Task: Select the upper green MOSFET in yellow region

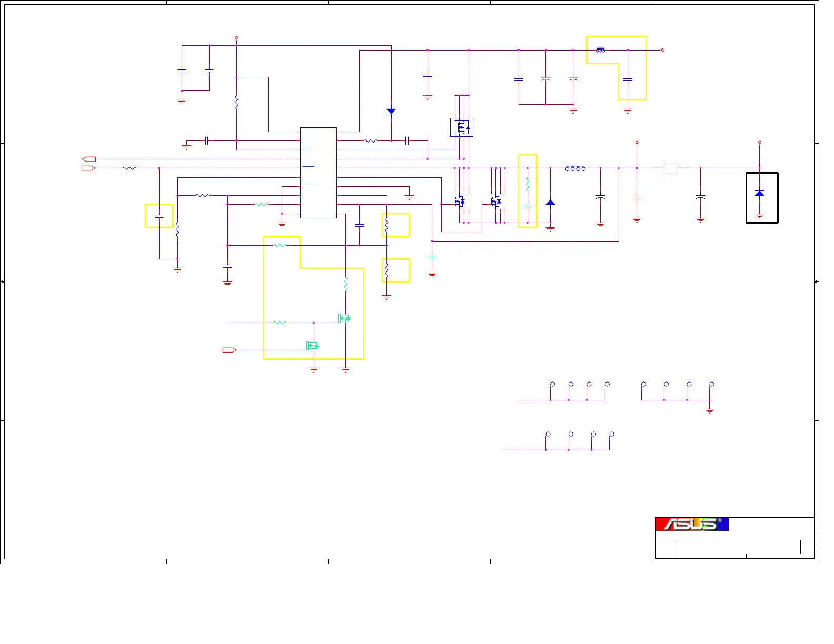Action: click(344, 318)
